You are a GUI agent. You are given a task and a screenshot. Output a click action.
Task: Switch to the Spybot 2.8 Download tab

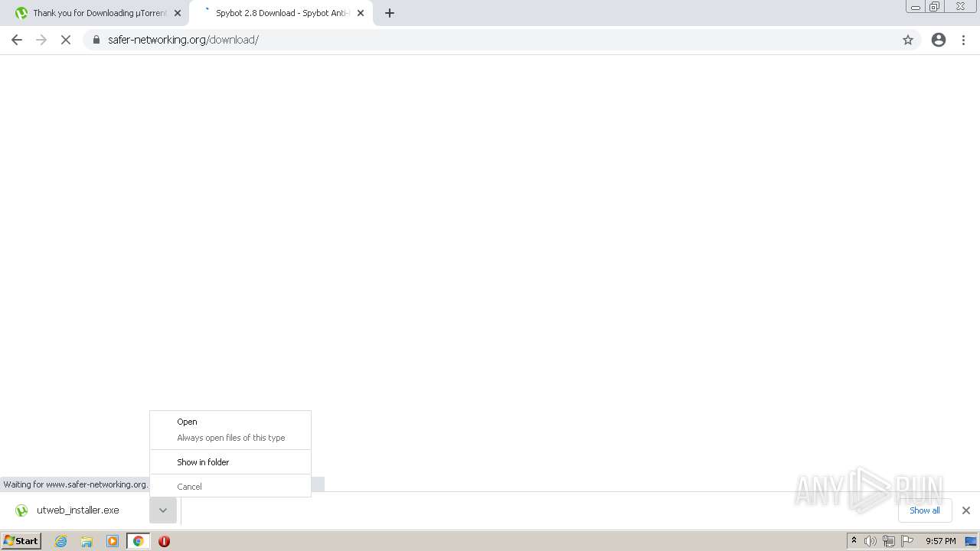(x=280, y=13)
